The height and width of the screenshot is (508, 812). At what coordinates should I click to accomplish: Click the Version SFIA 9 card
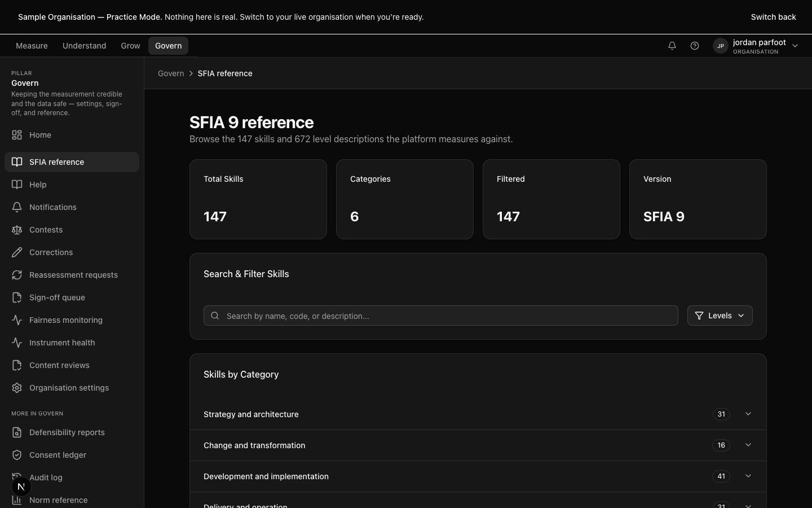(698, 199)
